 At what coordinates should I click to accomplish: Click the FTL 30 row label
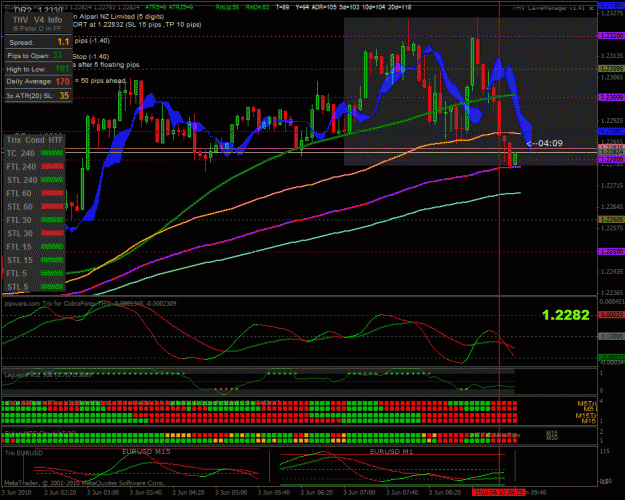click(19, 220)
